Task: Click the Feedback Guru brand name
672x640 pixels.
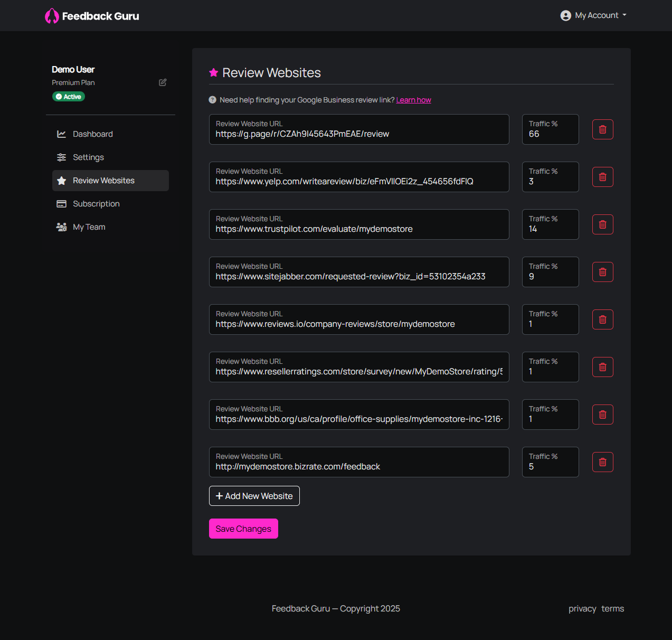Action: point(101,16)
